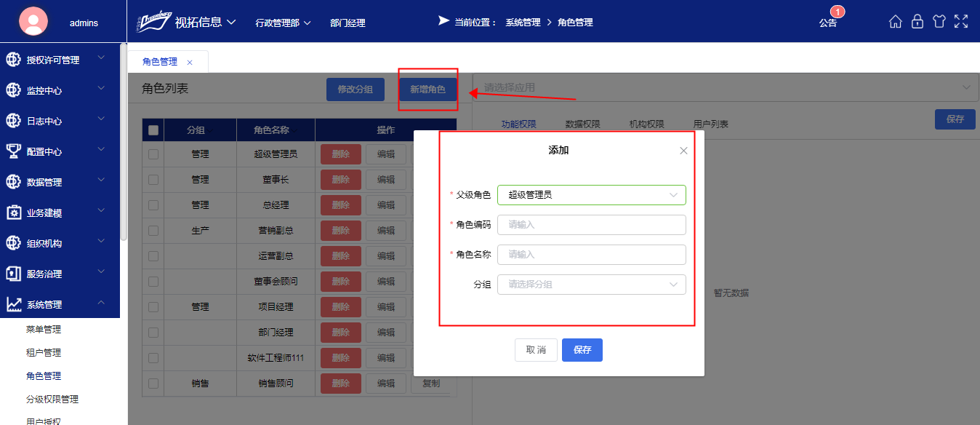This screenshot has width=980, height=425.
Task: Click the 业务建模 gear icon
Action: (x=14, y=212)
